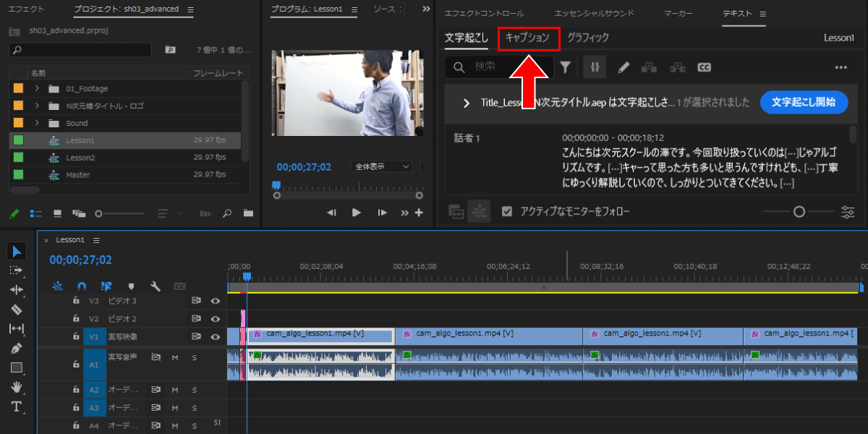The image size is (868, 434).
Task: Open Timeline display settings wrench
Action: [155, 286]
